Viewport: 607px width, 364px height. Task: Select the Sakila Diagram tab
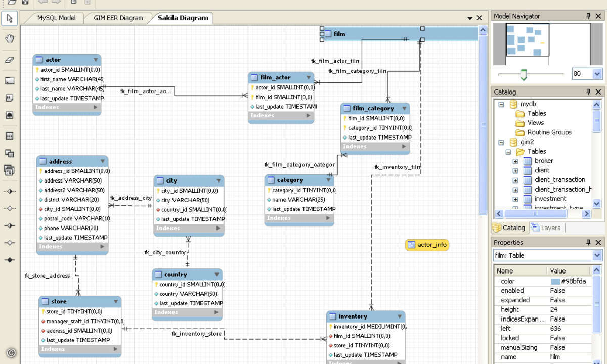pos(183,18)
